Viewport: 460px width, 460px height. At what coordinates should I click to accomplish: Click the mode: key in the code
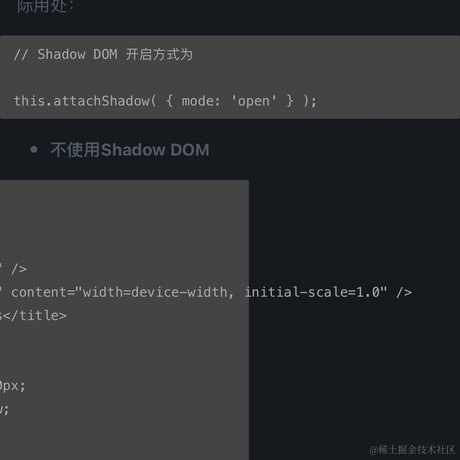(x=201, y=101)
